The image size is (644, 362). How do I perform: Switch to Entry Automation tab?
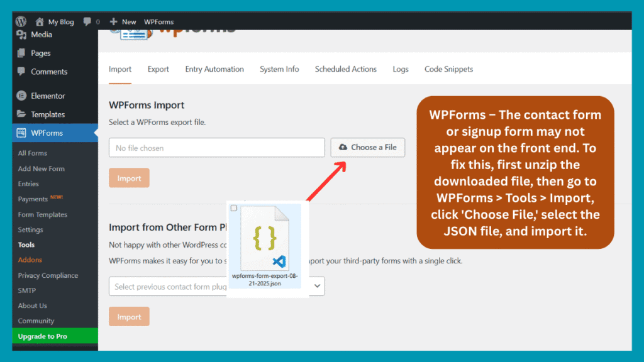pyautogui.click(x=214, y=69)
